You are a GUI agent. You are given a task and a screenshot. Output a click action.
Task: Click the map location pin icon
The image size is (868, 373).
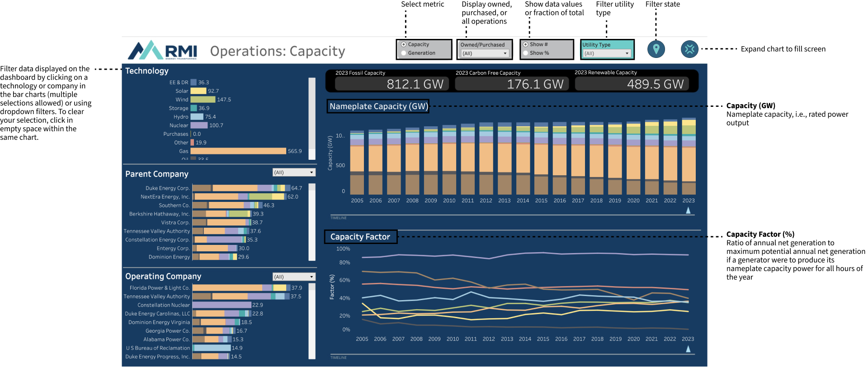pos(656,49)
